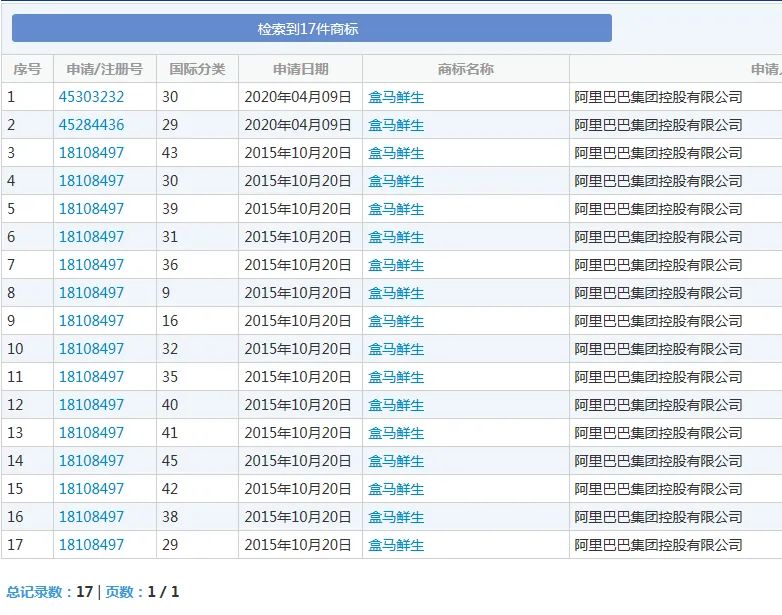782x615 pixels.
Task: Open 盒马鲜生 link in row 14
Action: pyautogui.click(x=396, y=461)
